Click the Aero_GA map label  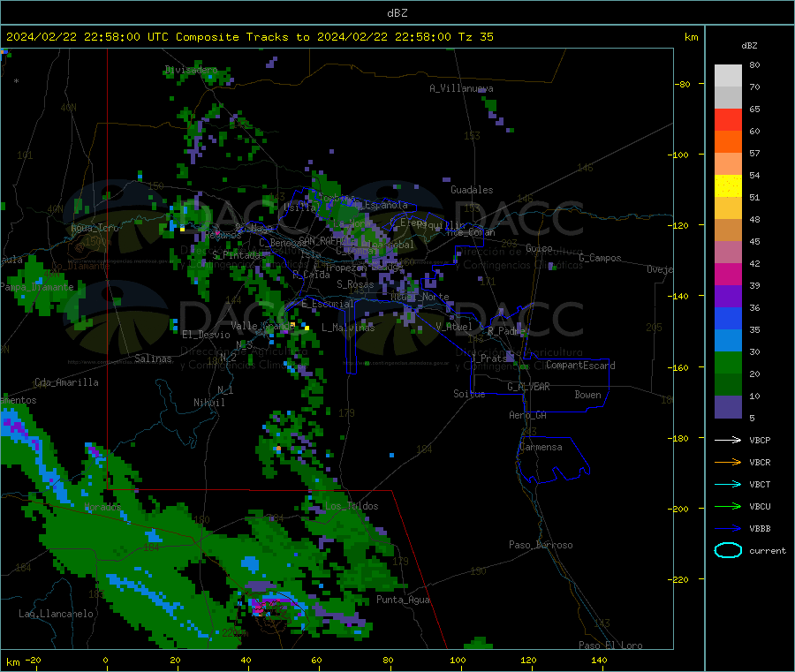coord(527,415)
